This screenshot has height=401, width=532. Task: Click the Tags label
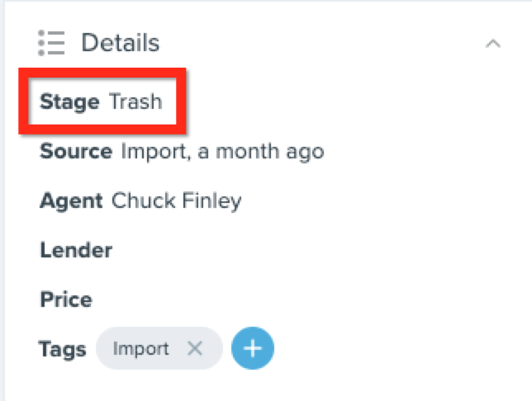63,349
